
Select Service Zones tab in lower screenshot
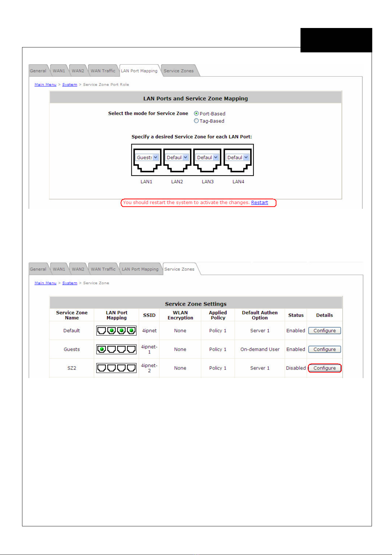pyautogui.click(x=179, y=269)
